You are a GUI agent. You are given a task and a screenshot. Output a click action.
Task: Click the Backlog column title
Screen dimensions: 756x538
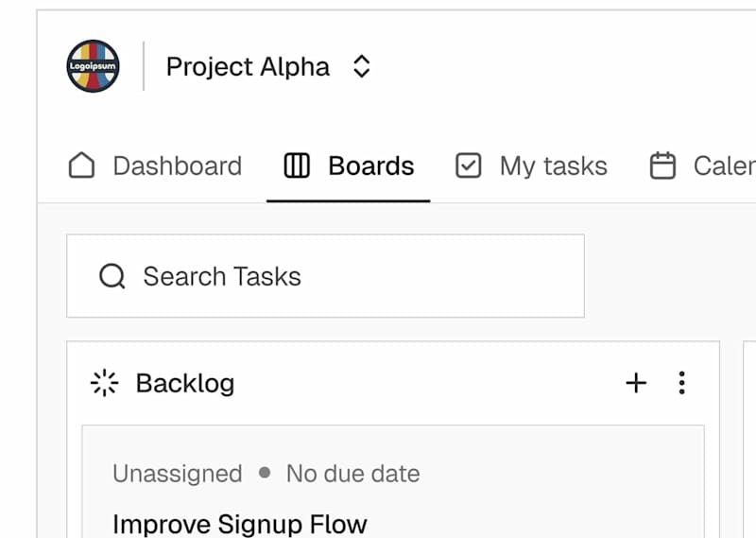tap(185, 383)
